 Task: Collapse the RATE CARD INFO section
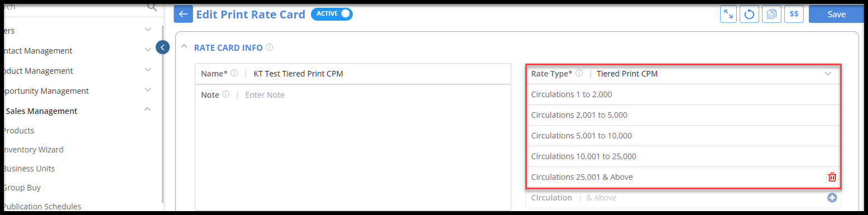[184, 47]
